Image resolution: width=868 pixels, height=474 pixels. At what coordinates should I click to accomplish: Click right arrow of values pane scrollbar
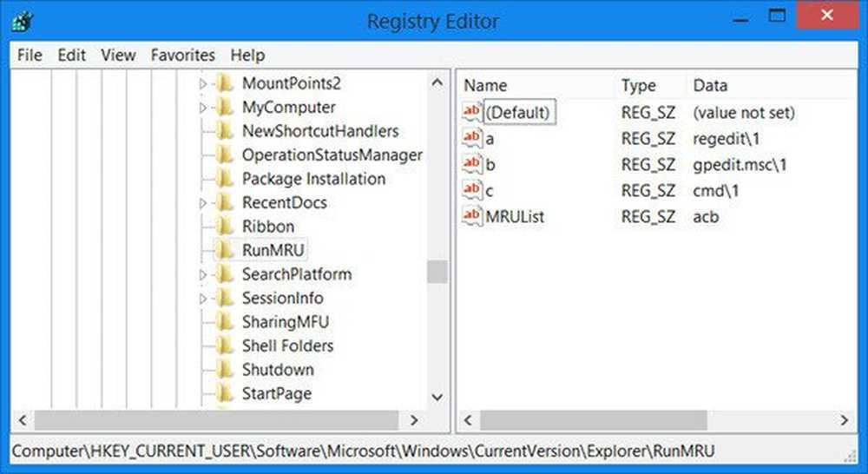click(845, 420)
